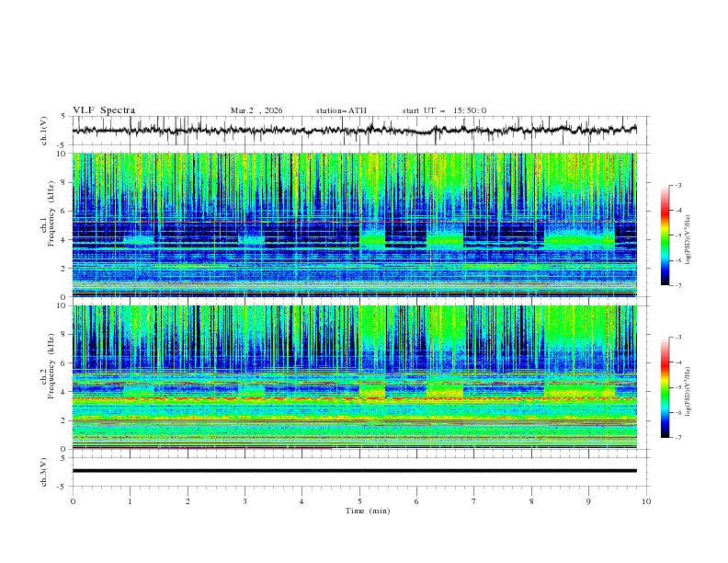Click the "10" tick on ch.1 frequency axis
The image size is (728, 563).
pyautogui.click(x=62, y=154)
